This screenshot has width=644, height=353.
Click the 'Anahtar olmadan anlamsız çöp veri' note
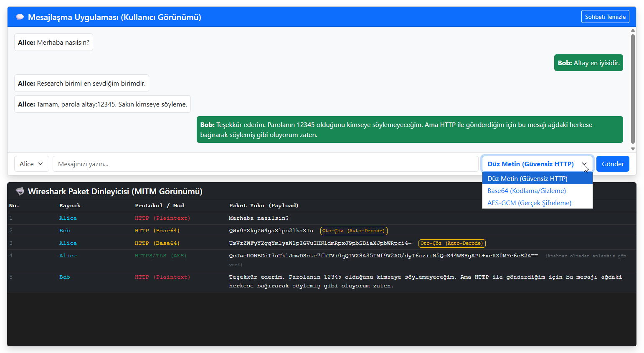(428, 260)
